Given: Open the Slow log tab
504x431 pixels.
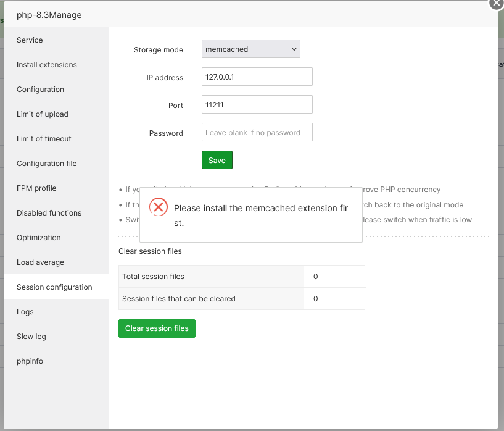Looking at the screenshot, I should coord(31,337).
